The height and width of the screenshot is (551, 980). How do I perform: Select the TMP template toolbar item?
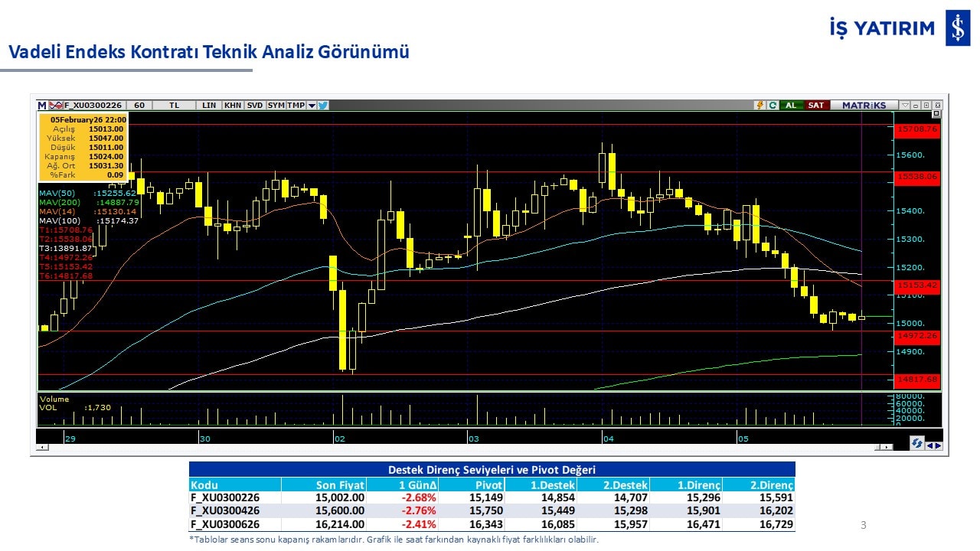[x=296, y=106]
